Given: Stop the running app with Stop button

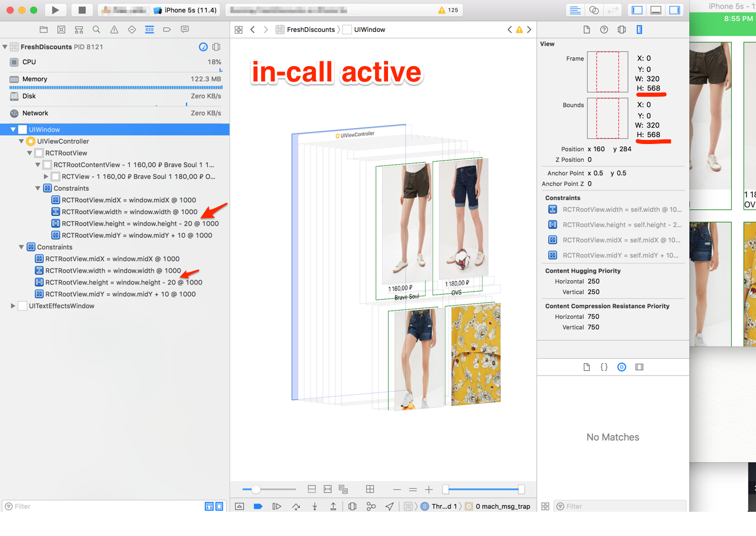Looking at the screenshot, I should [82, 10].
